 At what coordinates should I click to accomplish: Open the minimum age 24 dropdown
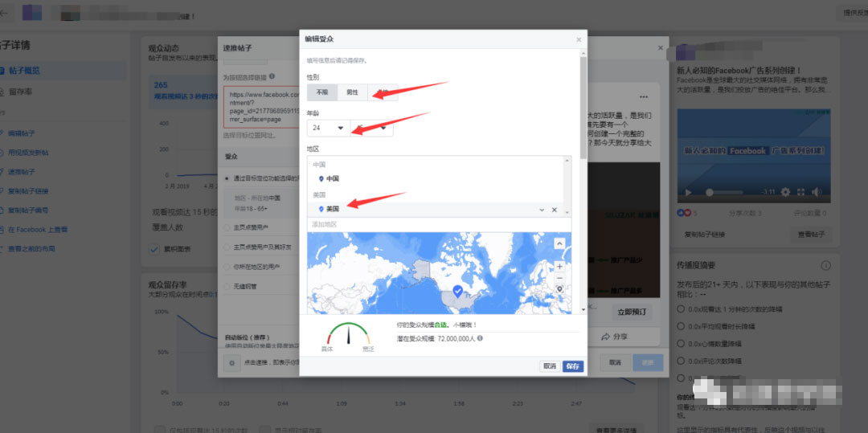(x=328, y=128)
